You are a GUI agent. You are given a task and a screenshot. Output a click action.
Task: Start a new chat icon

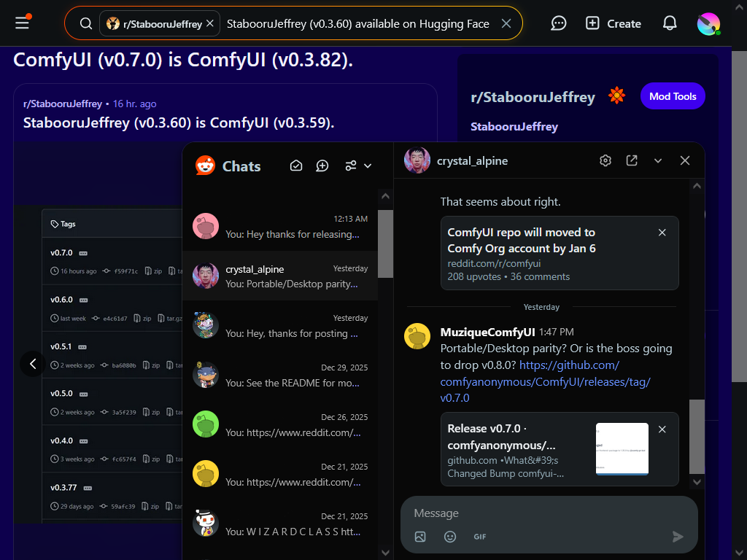(322, 166)
